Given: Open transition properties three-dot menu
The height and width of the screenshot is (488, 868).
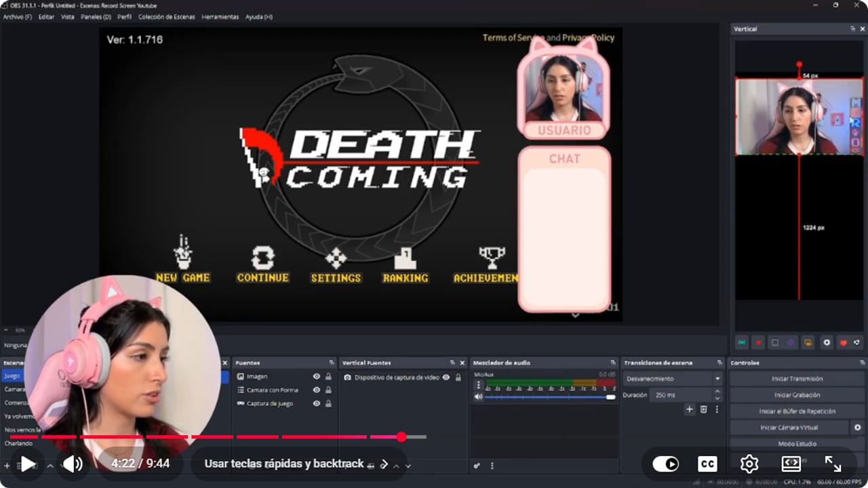Looking at the screenshot, I should (717, 409).
